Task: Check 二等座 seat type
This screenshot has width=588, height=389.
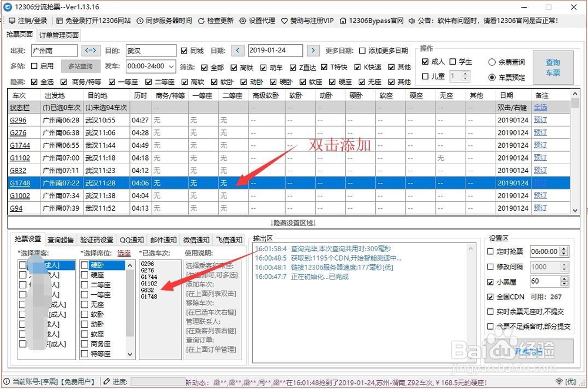Action: click(x=85, y=285)
